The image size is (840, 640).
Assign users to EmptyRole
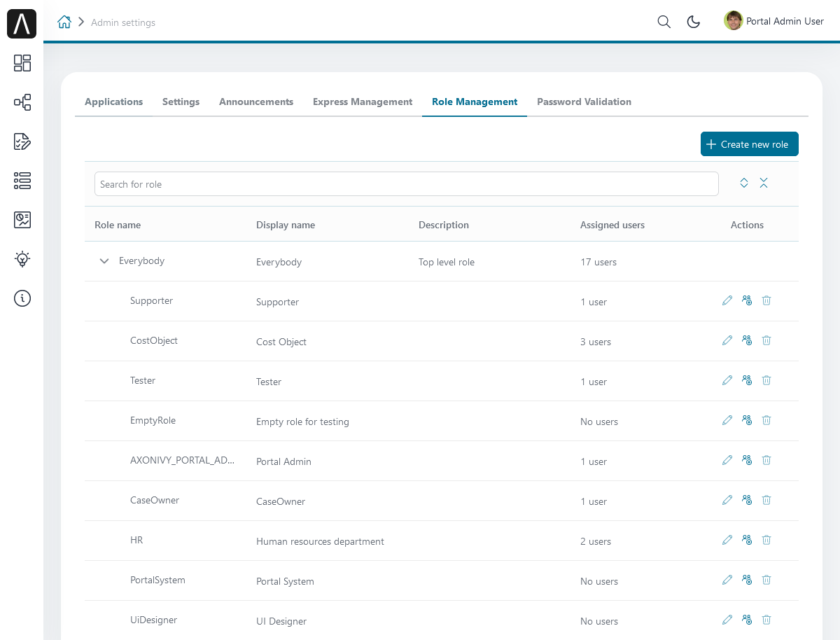[747, 420]
